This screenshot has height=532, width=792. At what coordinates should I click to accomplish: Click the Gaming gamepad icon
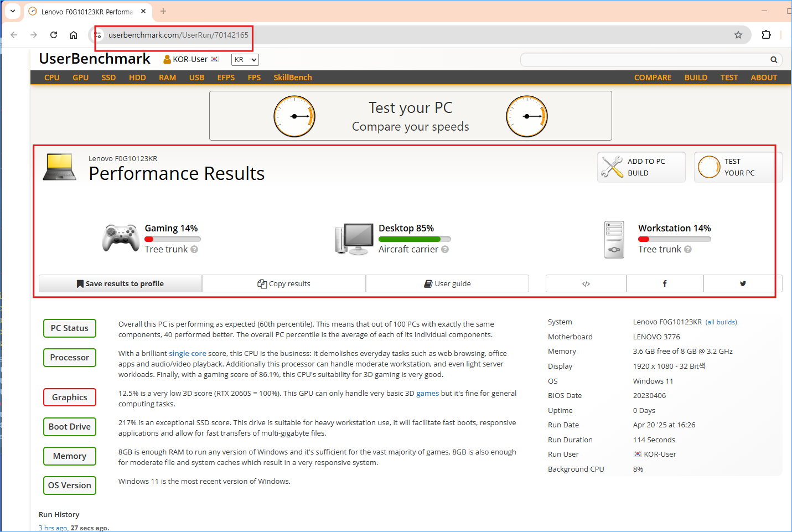(x=121, y=238)
